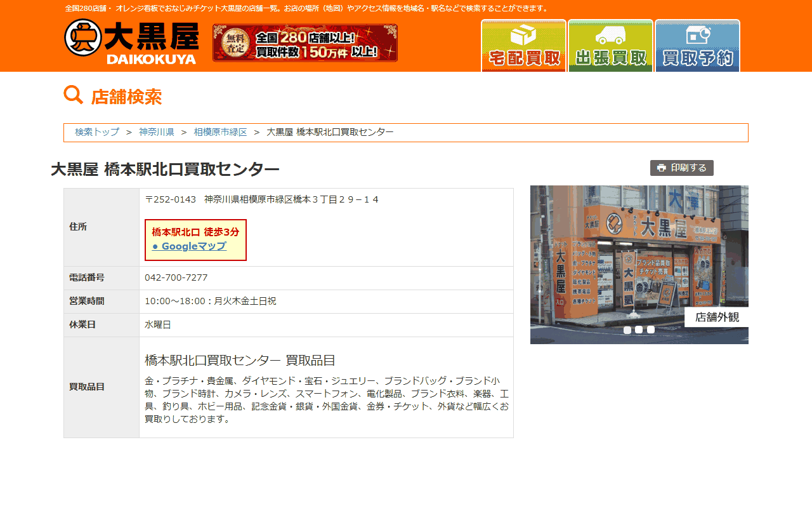This screenshot has height=508, width=812.
Task: Select first slideshow dot indicator
Action: (627, 330)
